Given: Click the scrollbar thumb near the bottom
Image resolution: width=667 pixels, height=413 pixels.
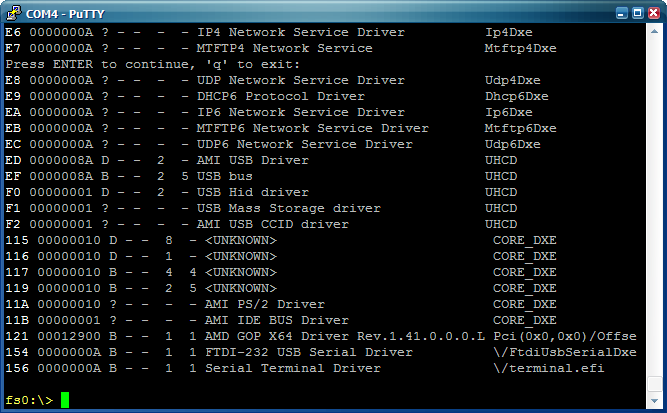Looking at the screenshot, I should point(654,384).
